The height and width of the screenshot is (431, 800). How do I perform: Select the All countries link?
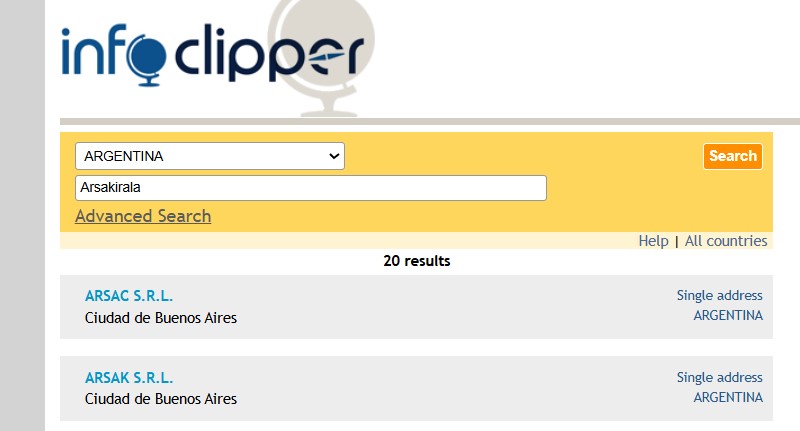click(x=726, y=241)
